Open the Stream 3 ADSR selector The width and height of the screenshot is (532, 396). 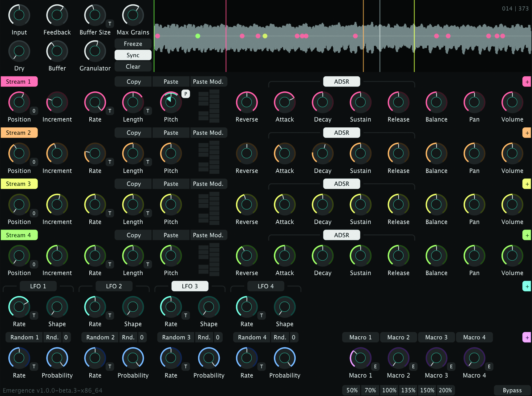[x=342, y=184]
